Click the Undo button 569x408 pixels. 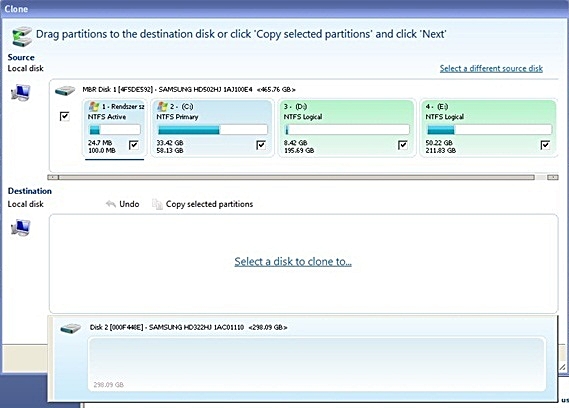pyautogui.click(x=122, y=204)
